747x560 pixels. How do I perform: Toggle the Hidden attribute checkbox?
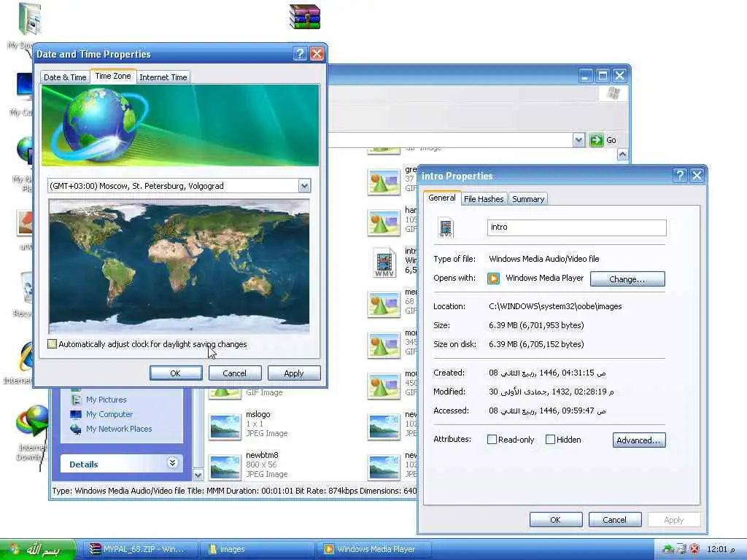[550, 440]
